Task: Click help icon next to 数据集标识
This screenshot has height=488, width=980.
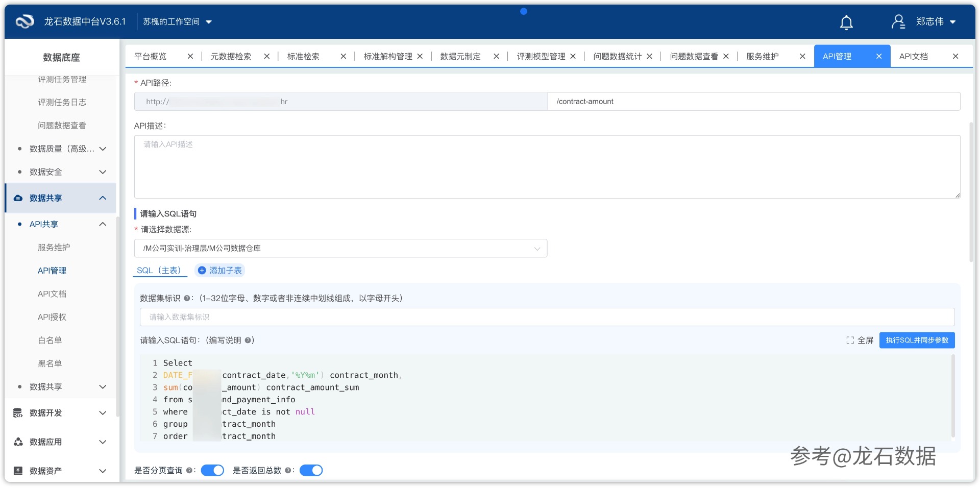Action: click(x=187, y=299)
